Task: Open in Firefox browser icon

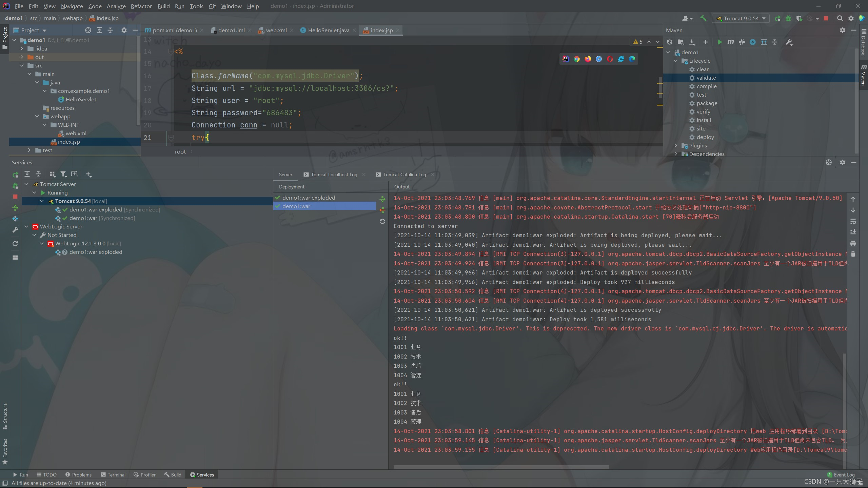Action: pyautogui.click(x=588, y=59)
